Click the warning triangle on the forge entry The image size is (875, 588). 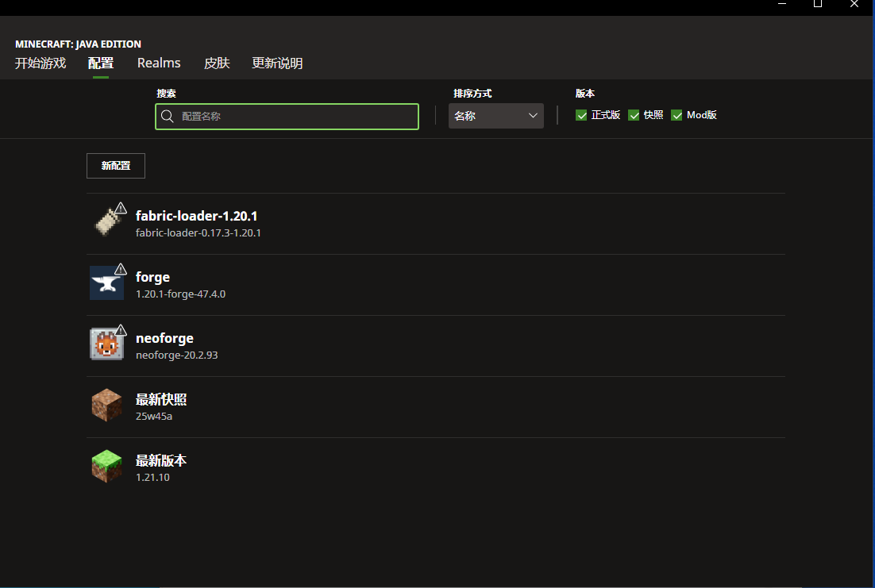[x=121, y=267]
